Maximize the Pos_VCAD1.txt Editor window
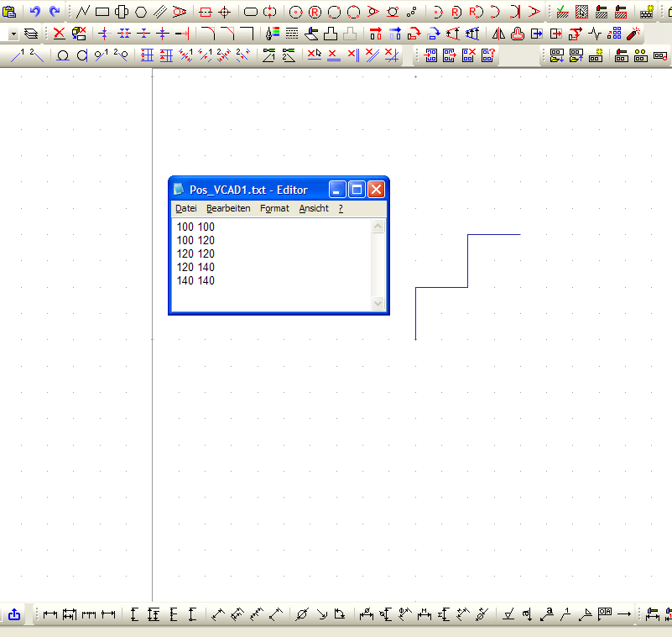 [x=357, y=190]
